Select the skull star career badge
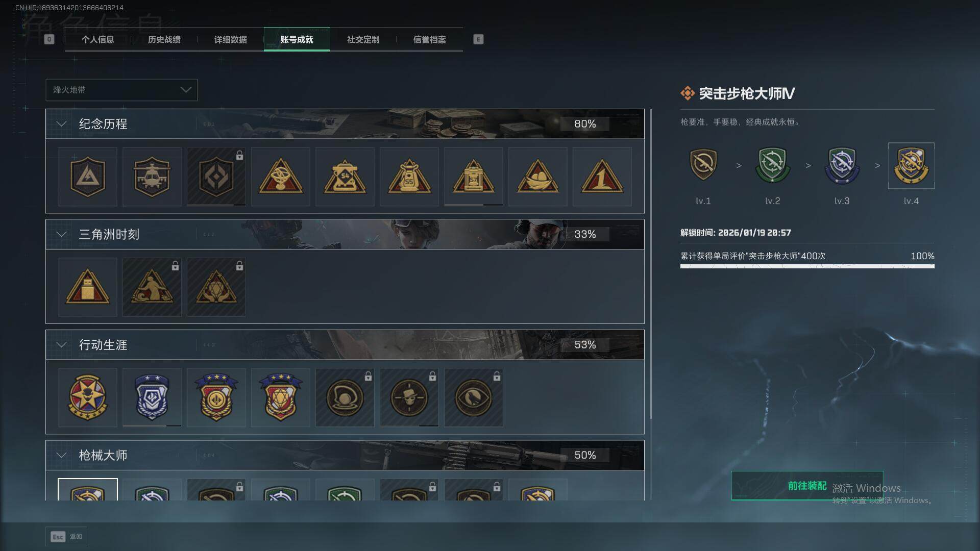 87,397
